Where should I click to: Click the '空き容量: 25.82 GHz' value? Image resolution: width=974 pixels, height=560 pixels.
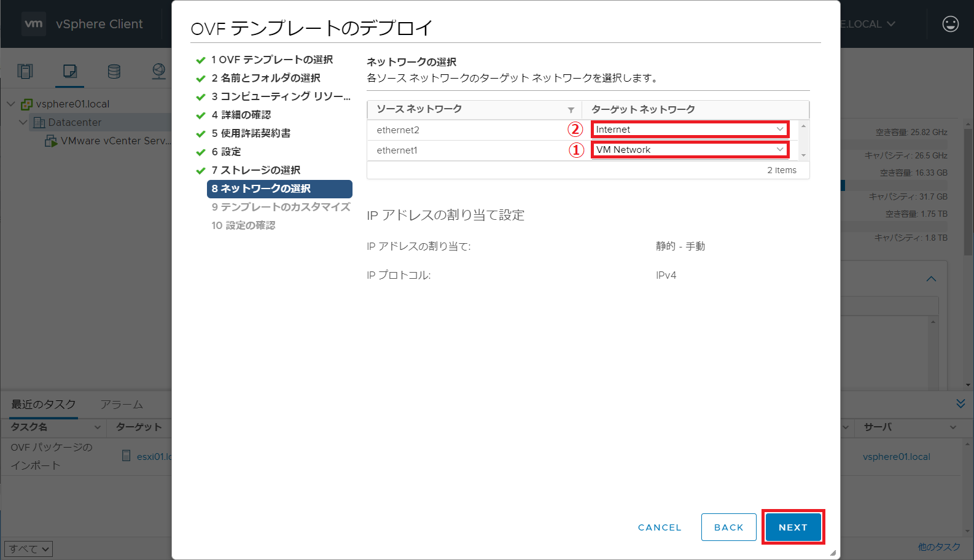pos(911,132)
